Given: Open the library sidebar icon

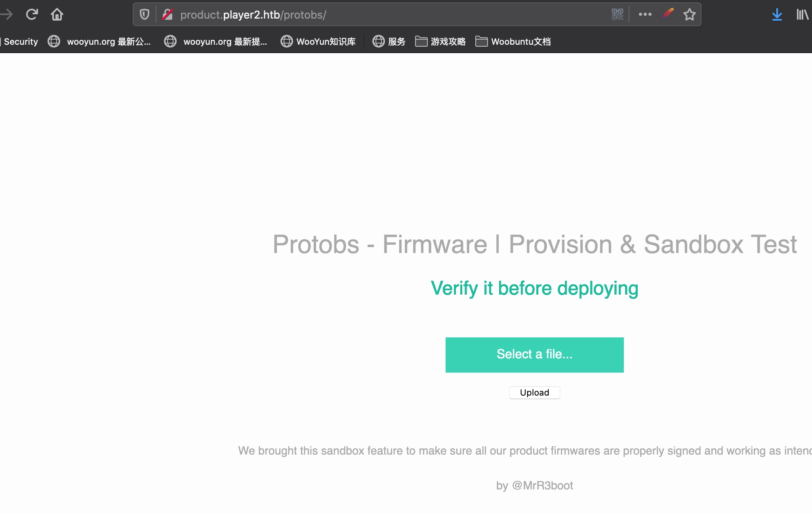Looking at the screenshot, I should [x=802, y=15].
